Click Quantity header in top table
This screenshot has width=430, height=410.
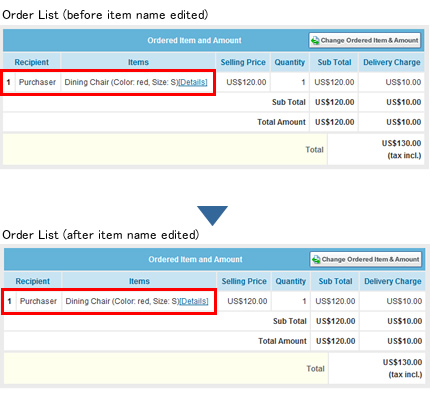click(290, 62)
